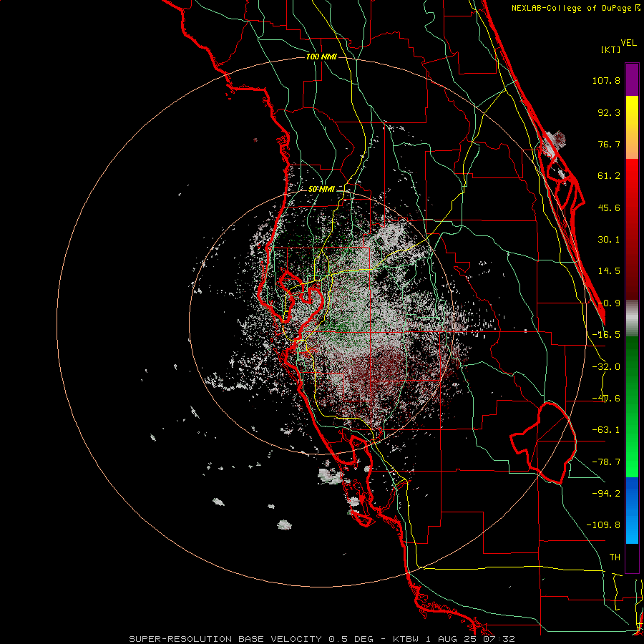Click the 61.2 value on velocity scale
Viewport: 644px width, 644px height.
click(609, 176)
